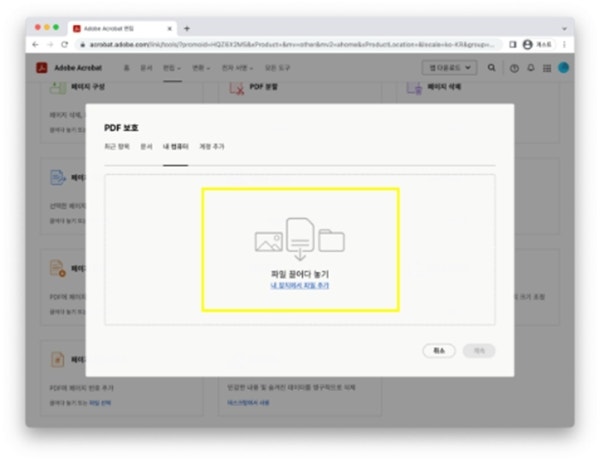The image size is (600, 461).
Task: Click the browser forward arrow
Action: [50, 45]
